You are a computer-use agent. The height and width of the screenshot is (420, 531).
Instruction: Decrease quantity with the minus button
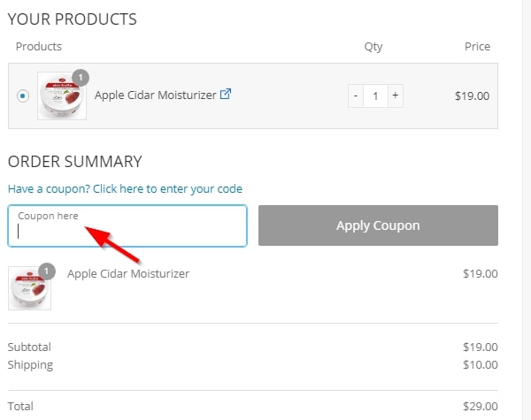pos(356,95)
